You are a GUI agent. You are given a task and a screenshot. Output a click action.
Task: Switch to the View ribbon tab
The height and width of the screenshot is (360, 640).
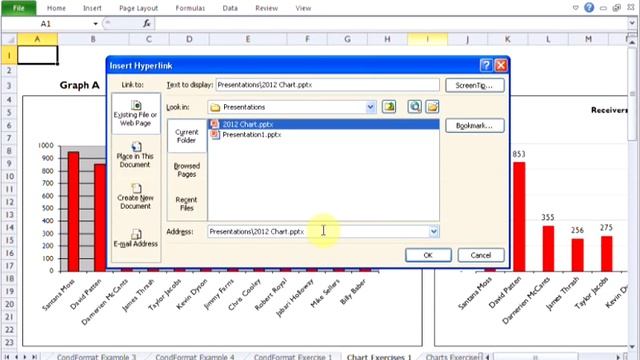coord(303,8)
